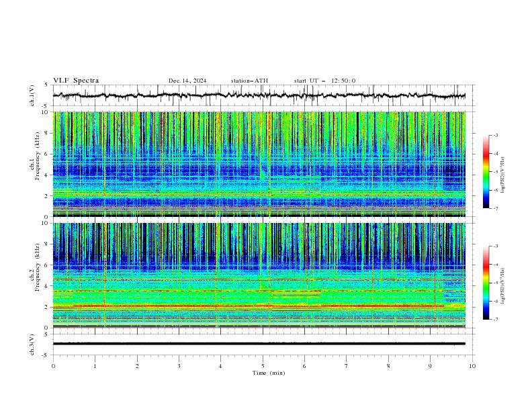Click the ch.3 voltage trace panel
The image size is (532, 411).
pos(263,345)
